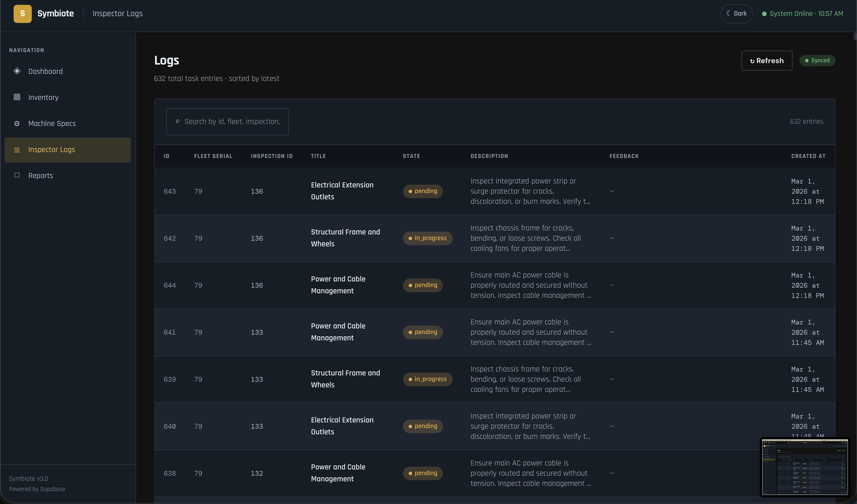Click the Dashboard diamond icon

click(17, 71)
